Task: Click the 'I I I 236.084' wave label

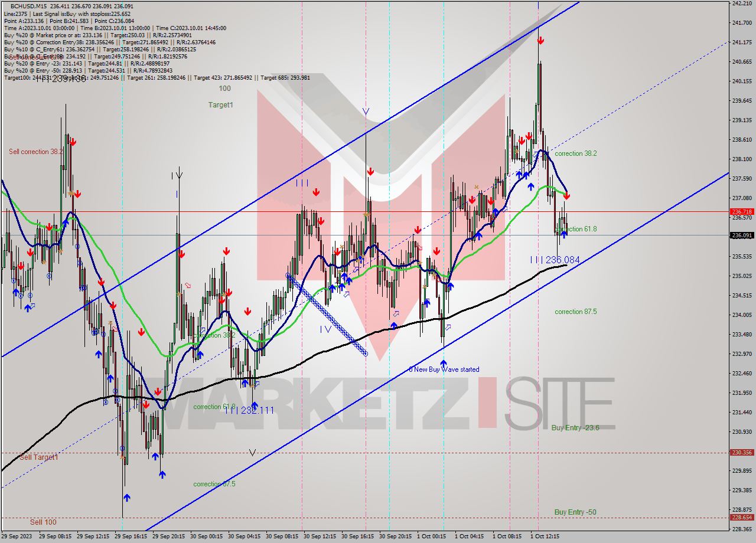Action: coord(555,260)
